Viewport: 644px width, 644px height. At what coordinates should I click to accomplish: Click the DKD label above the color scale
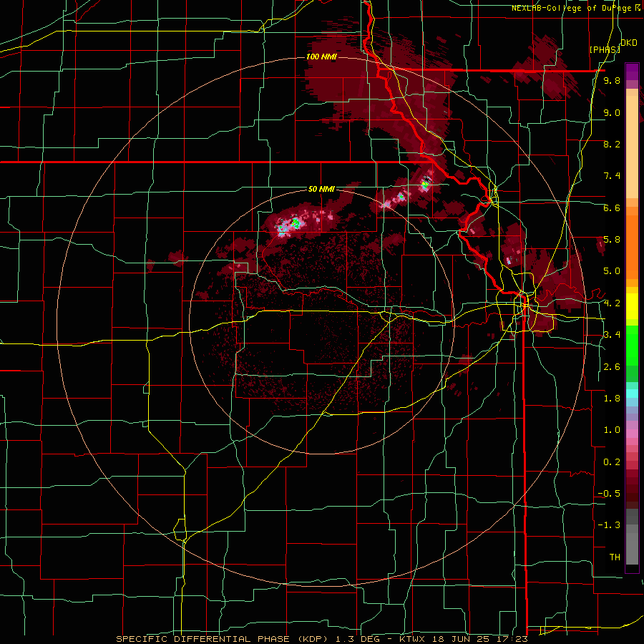pyautogui.click(x=629, y=42)
